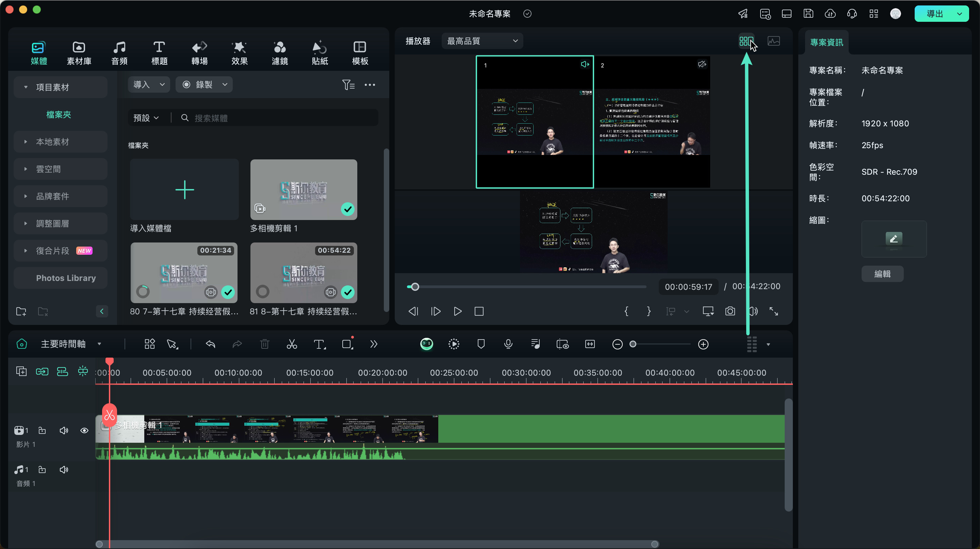Show more timeline tools with double chevron
980x549 pixels.
coord(374,344)
